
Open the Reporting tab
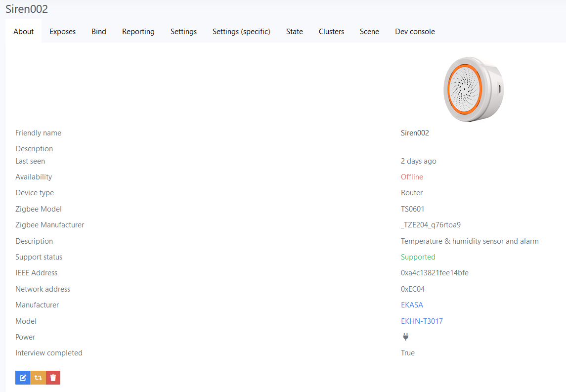tap(138, 31)
